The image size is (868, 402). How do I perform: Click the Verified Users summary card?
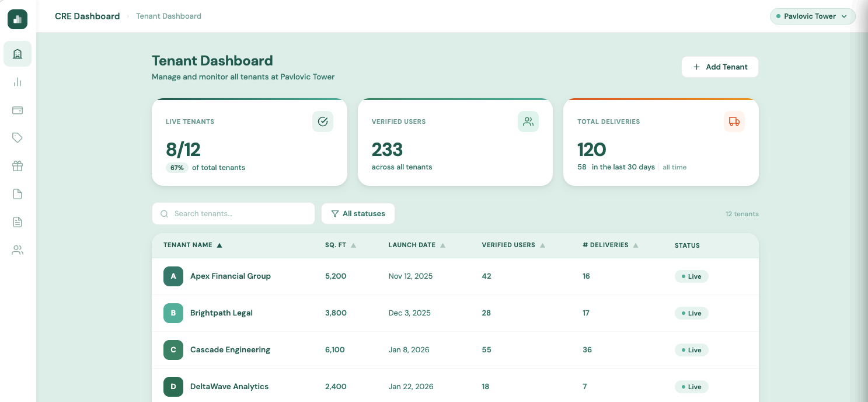coord(455,142)
